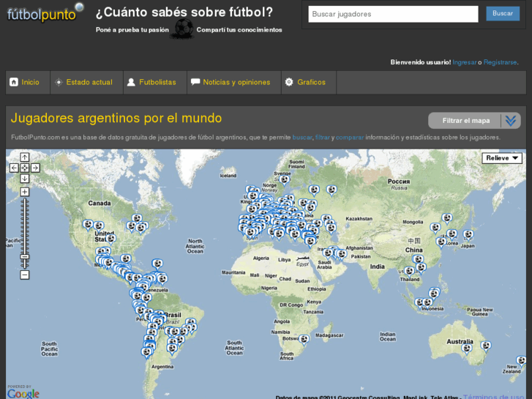Follow the buscar link in description
This screenshot has height=399, width=532.
[302, 137]
